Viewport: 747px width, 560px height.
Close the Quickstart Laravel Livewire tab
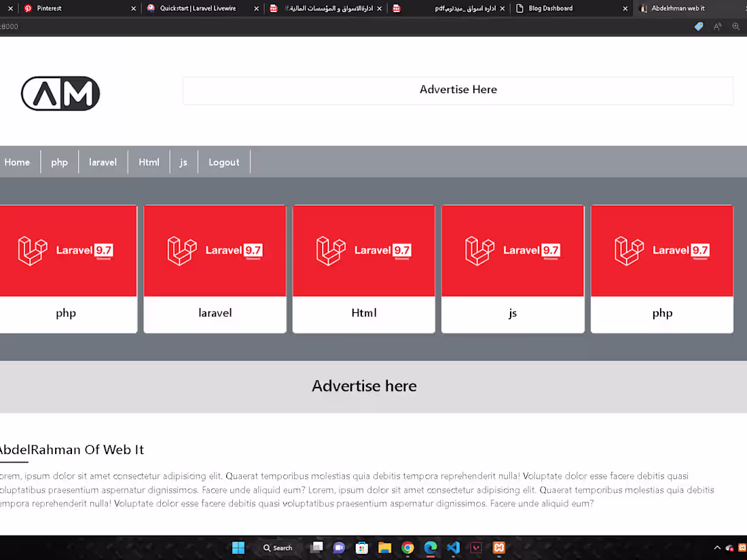256,9
